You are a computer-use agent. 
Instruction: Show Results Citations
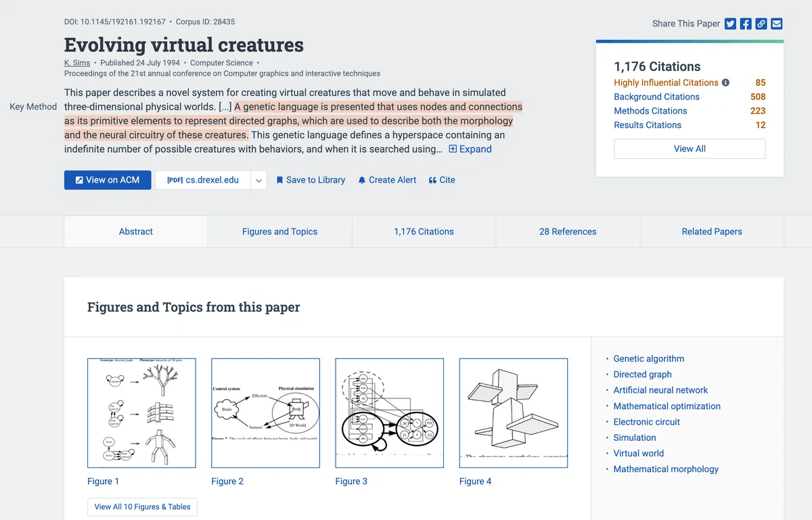tap(648, 125)
